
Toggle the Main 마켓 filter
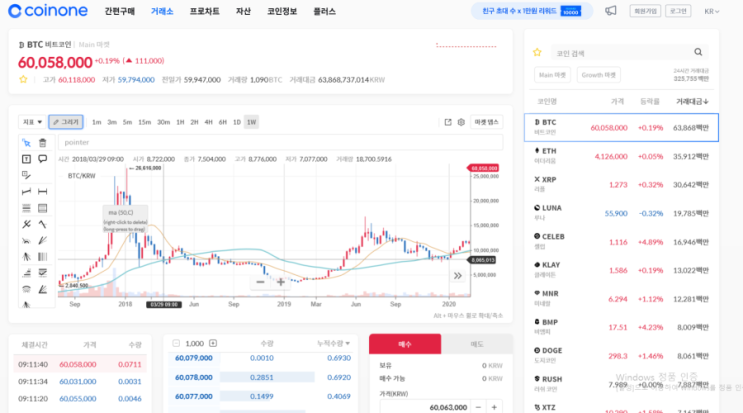coord(552,75)
